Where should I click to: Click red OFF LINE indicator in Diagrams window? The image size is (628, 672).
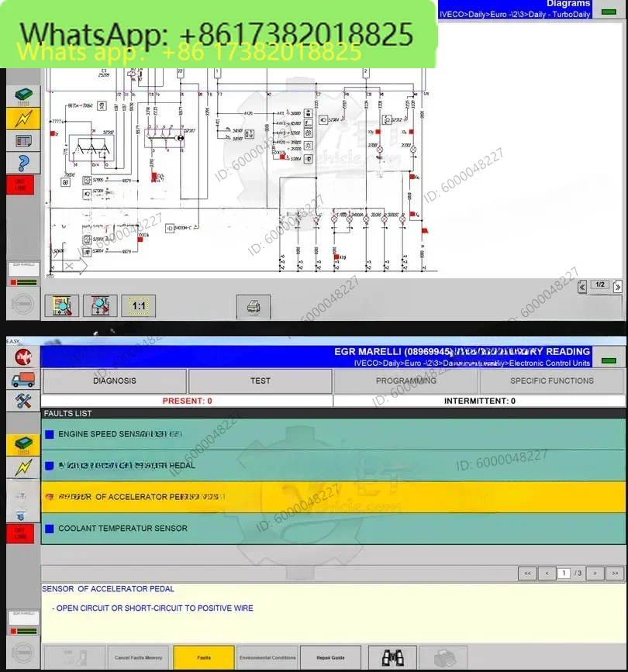tap(20, 185)
